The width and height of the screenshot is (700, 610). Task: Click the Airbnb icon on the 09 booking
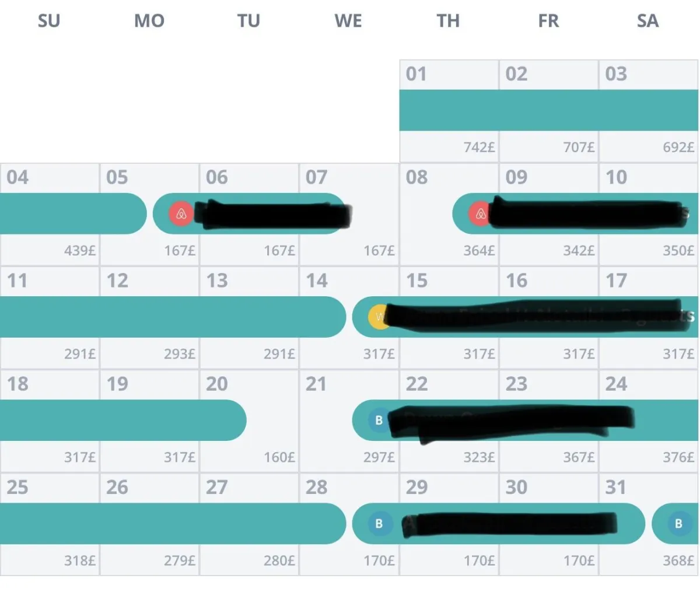[x=480, y=214]
